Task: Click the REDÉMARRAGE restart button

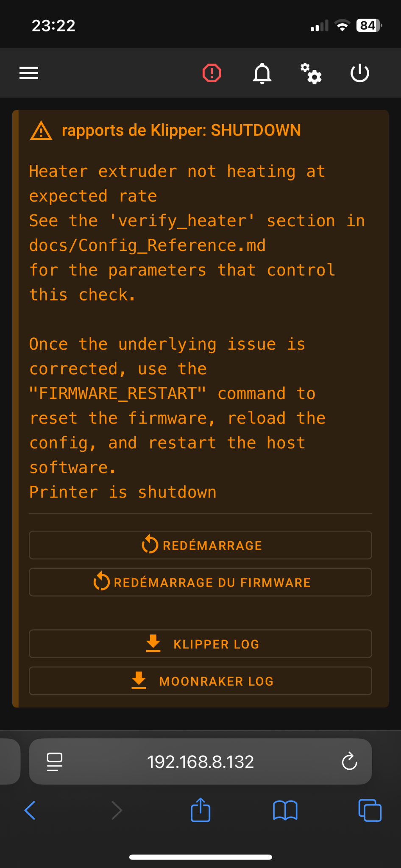Action: (200, 545)
